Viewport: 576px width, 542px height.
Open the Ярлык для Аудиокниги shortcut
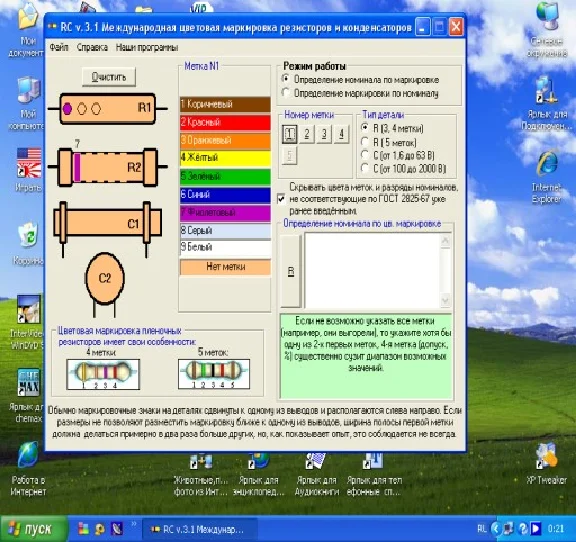pyautogui.click(x=317, y=475)
